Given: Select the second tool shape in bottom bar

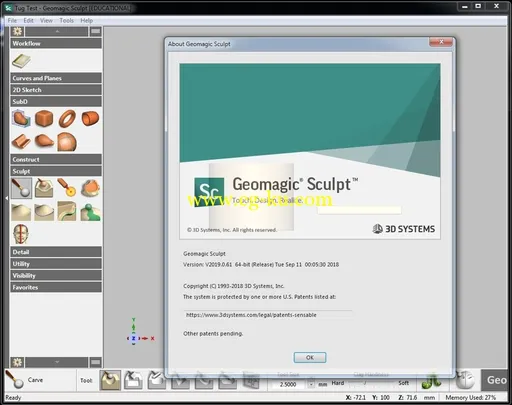Looking at the screenshot, I should point(133,380).
